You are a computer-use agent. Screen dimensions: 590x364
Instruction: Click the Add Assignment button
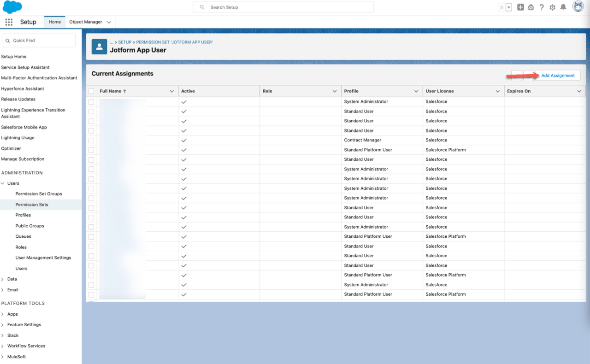(558, 76)
